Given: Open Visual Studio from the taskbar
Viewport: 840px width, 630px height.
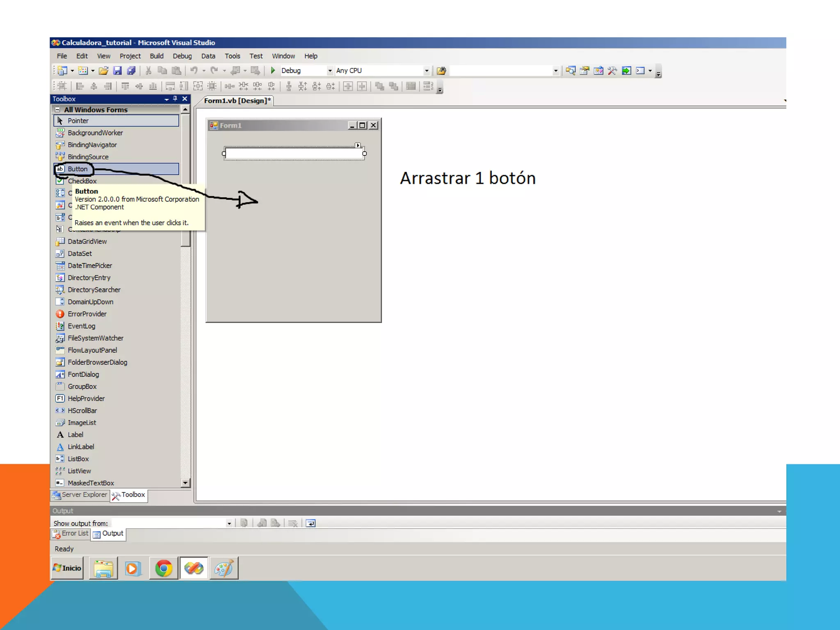Looking at the screenshot, I should tap(194, 568).
